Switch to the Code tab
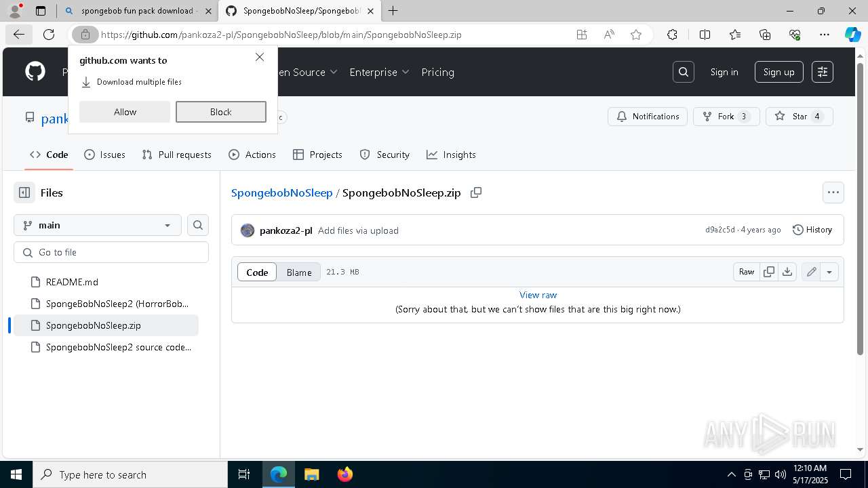868x488 pixels. 49,155
